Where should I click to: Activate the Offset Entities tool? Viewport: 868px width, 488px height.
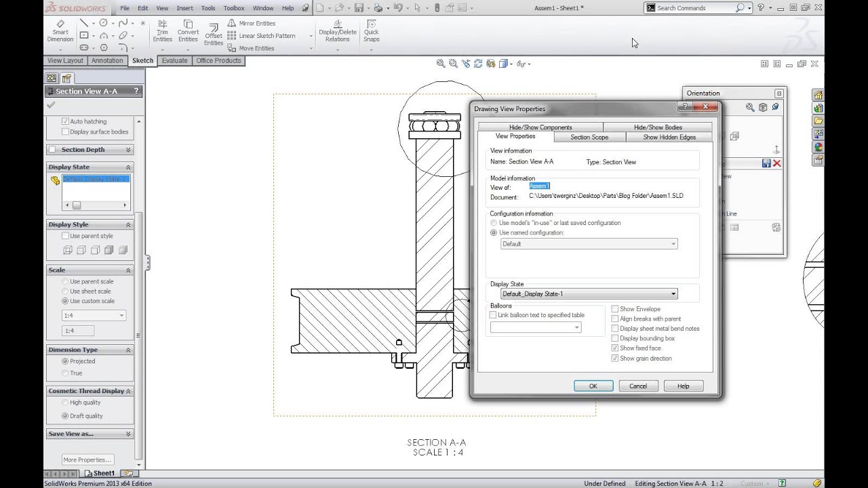click(214, 35)
